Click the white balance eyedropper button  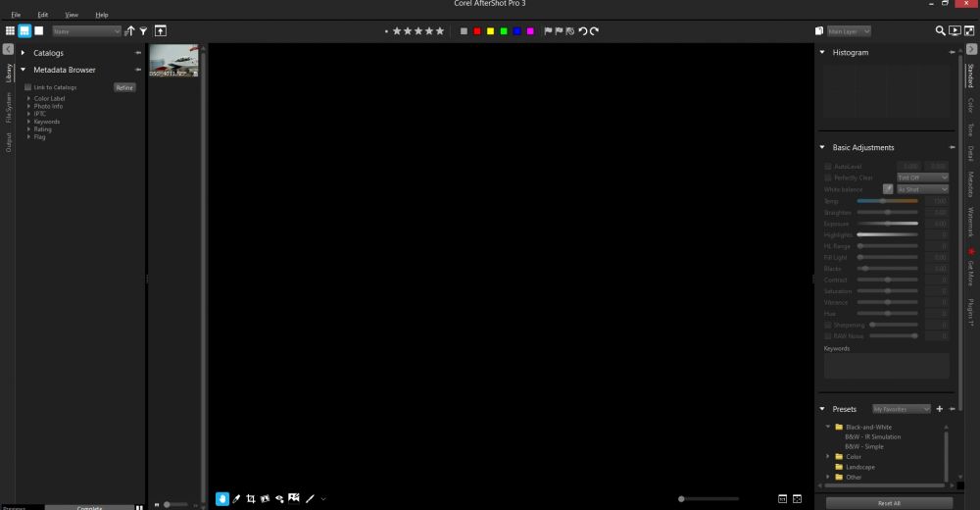coord(888,189)
